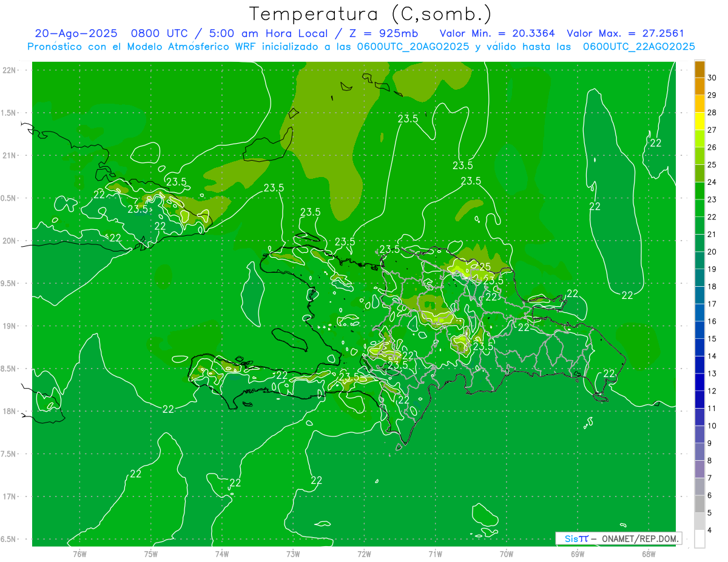Click the colorbar label '14'
Screen dimensions: 728x562
(712, 356)
